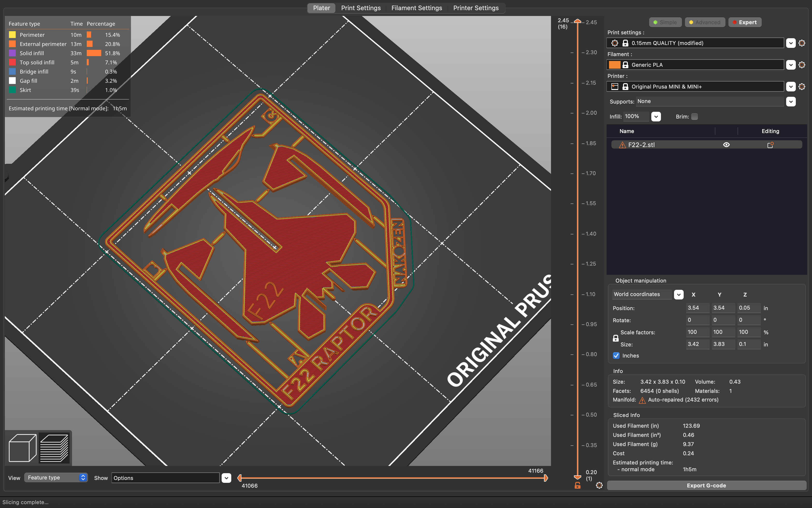
Task: Enable the Brim checkbox
Action: coord(695,117)
